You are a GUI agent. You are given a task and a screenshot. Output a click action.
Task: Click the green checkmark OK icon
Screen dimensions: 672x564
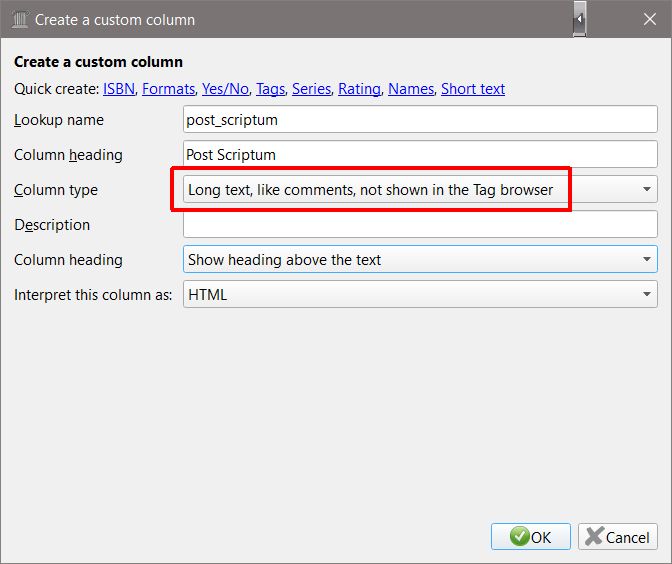519,537
